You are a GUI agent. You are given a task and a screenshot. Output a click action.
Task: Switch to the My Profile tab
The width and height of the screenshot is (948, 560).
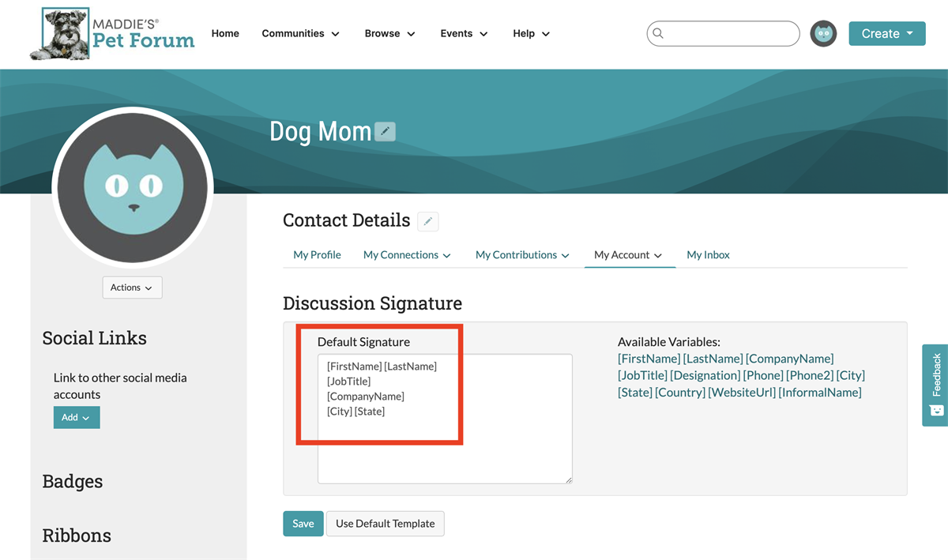tap(317, 254)
